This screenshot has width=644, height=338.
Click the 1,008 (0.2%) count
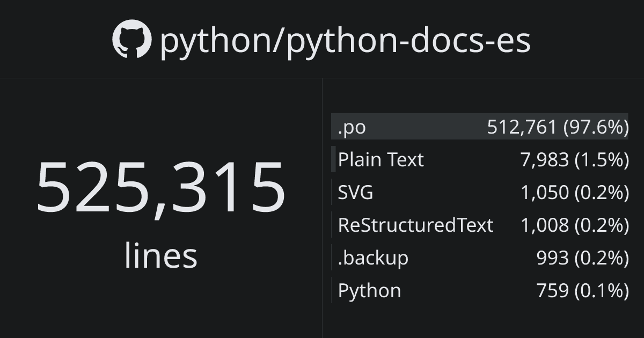pyautogui.click(x=574, y=225)
